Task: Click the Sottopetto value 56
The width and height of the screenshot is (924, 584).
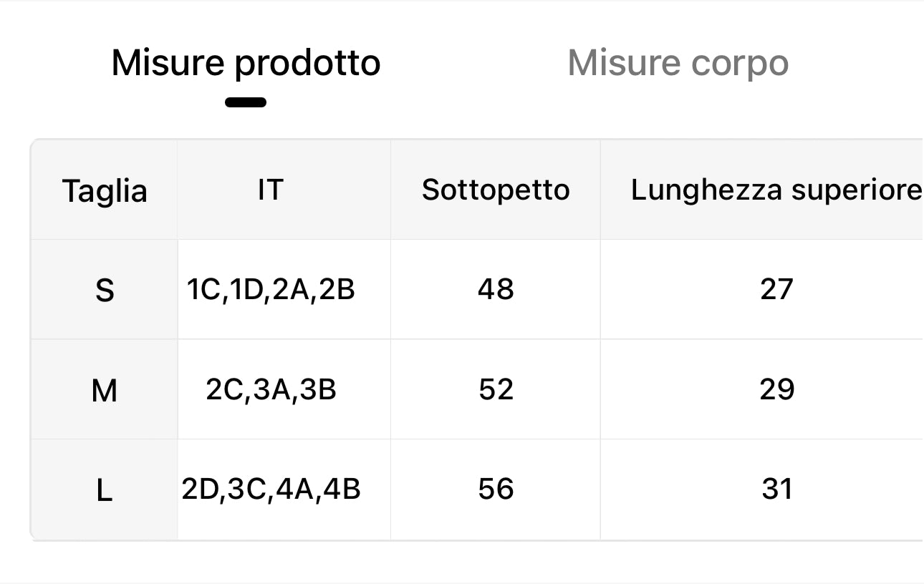Action: tap(496, 490)
